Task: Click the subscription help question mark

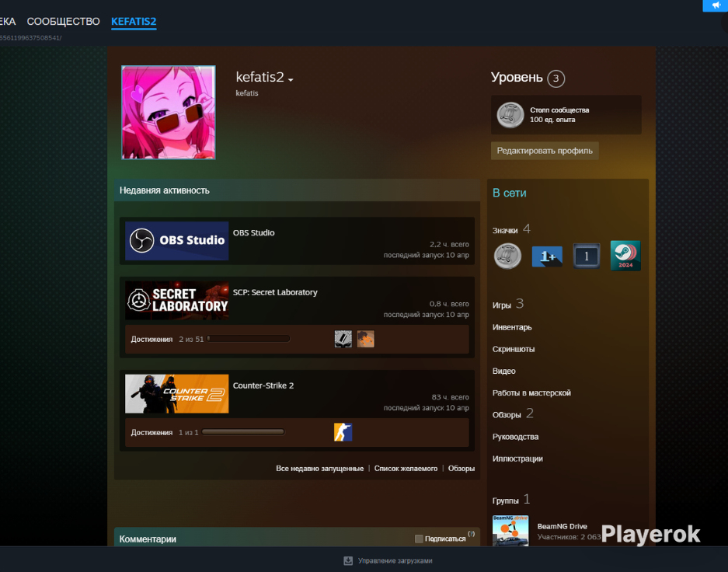Action: [x=472, y=534]
